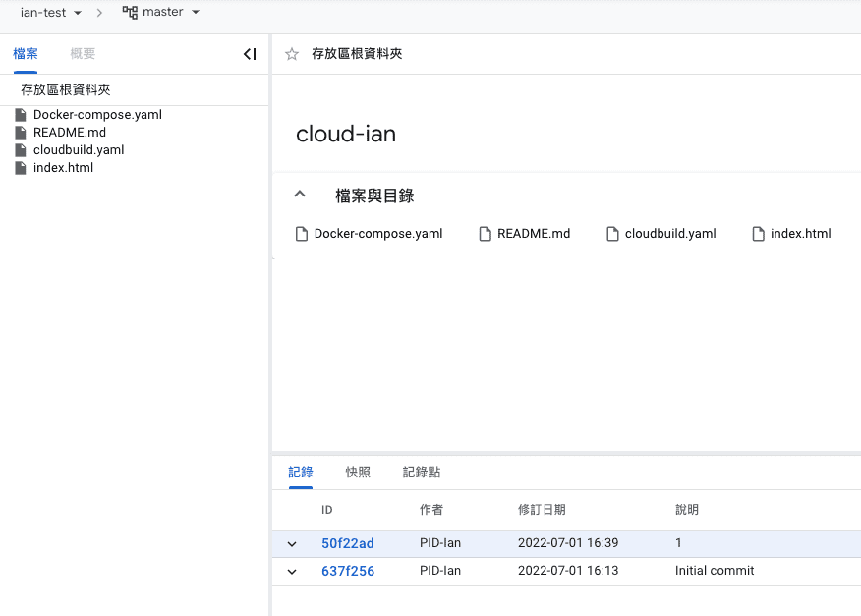Viewport: 861px width, 616px height.
Task: Collapse the 檔案與目錄 section
Action: [300, 193]
